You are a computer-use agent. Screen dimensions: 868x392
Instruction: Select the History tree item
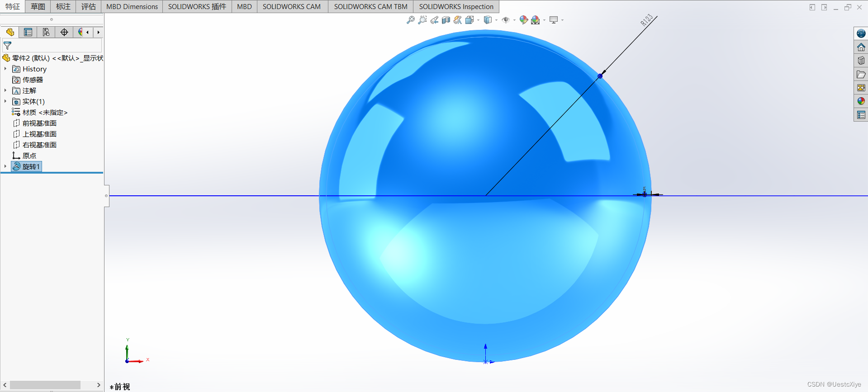pyautogui.click(x=30, y=69)
